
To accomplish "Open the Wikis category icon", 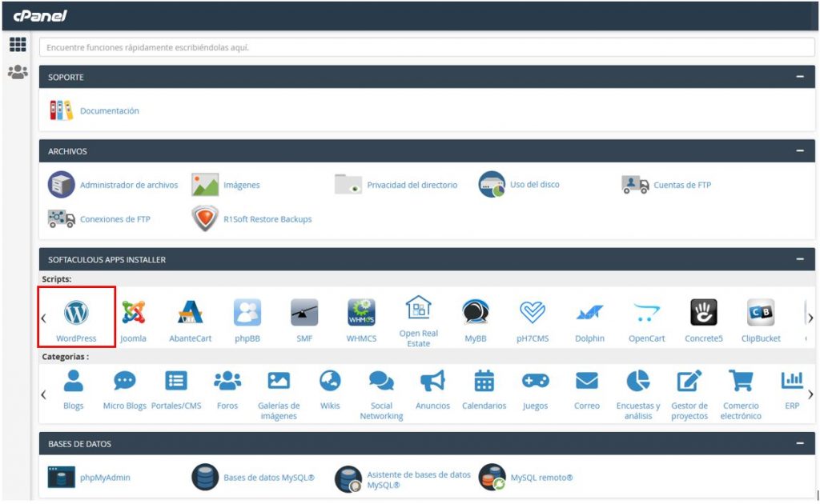I will (x=330, y=381).
